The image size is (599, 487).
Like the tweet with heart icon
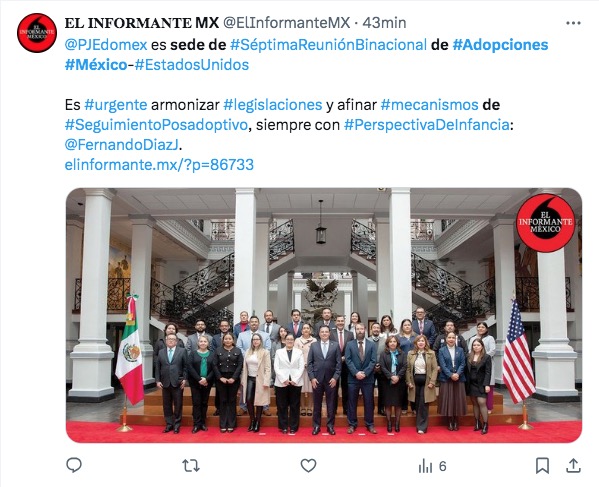tap(308, 466)
